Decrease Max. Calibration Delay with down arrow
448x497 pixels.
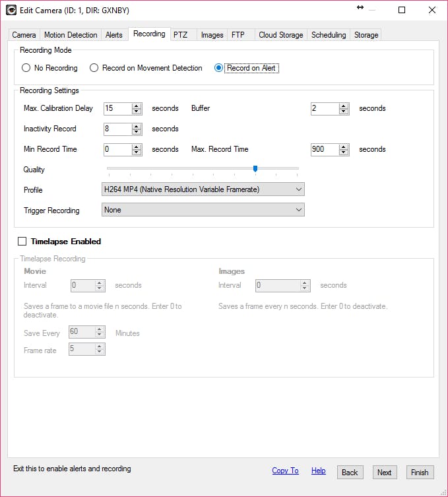(x=137, y=112)
